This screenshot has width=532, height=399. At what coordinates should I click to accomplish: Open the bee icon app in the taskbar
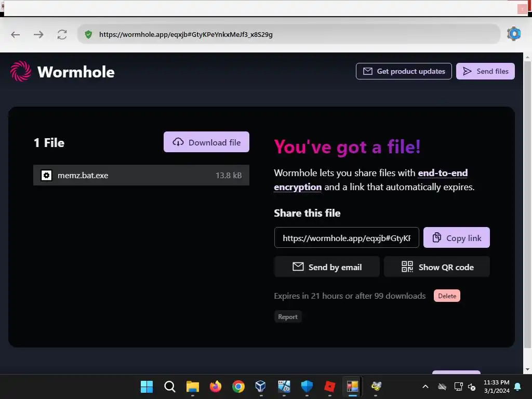(376, 387)
